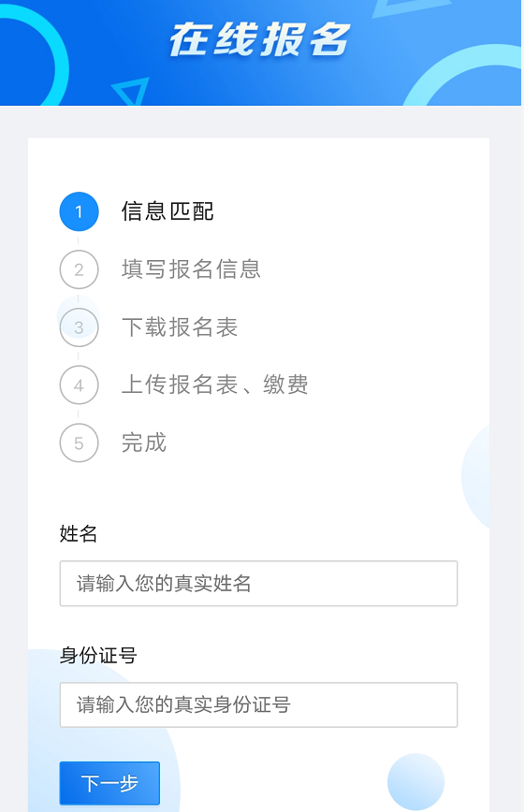This screenshot has height=812, width=524.
Task: Focus the 请输入您的真实姓名 input field
Action: pos(258,583)
